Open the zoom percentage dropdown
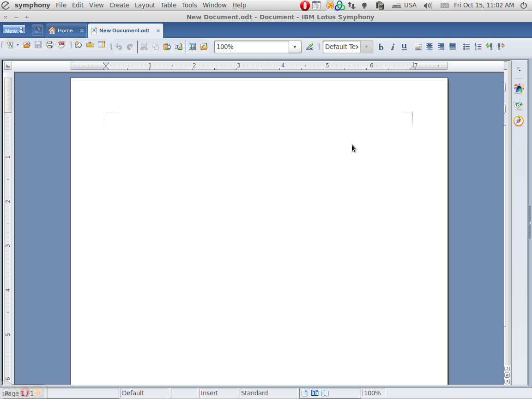Viewport: 532px width, 399px height. coord(295,47)
